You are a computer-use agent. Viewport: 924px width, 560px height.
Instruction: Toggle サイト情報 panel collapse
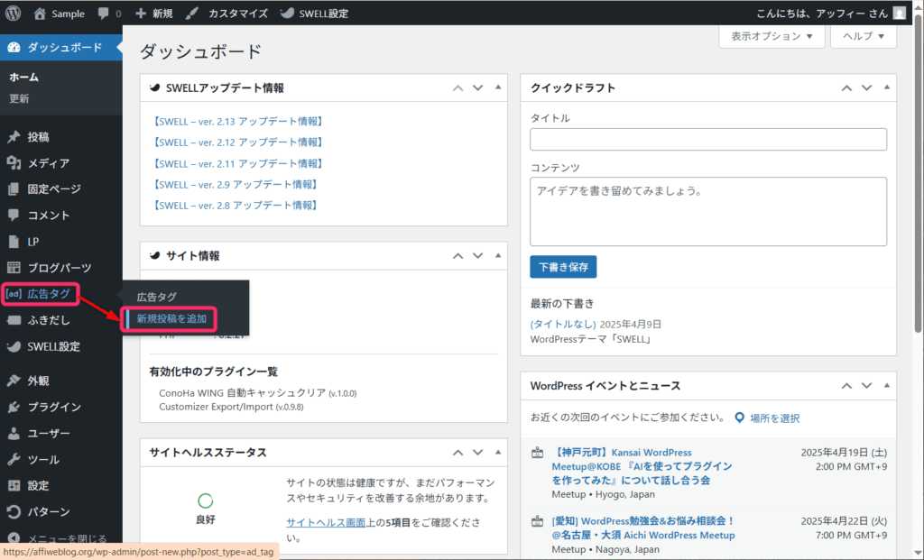coord(498,255)
